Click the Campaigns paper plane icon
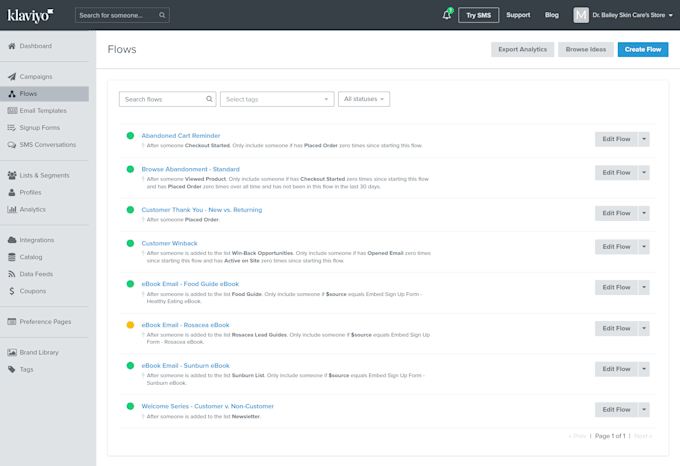 pyautogui.click(x=12, y=77)
